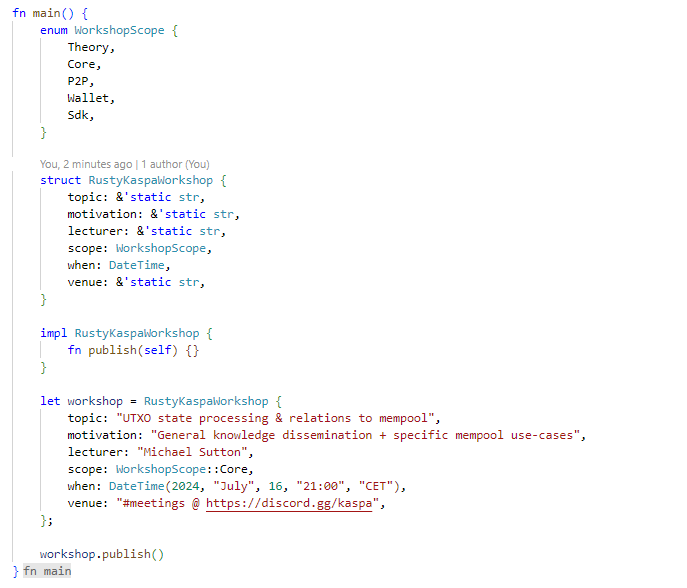Open the discord.gg/kaspa link
The height and width of the screenshot is (588, 687).
click(x=289, y=503)
